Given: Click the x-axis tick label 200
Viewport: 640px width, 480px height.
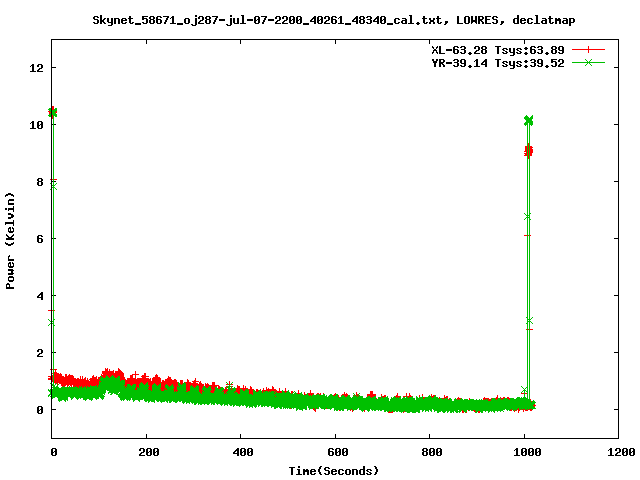Looking at the screenshot, I should (149, 452).
